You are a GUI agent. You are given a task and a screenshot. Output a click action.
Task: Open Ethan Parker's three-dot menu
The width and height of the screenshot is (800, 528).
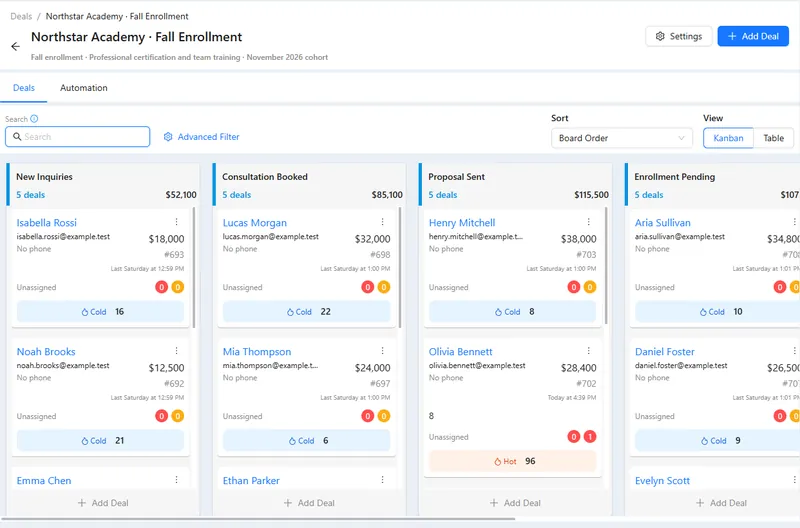point(383,480)
